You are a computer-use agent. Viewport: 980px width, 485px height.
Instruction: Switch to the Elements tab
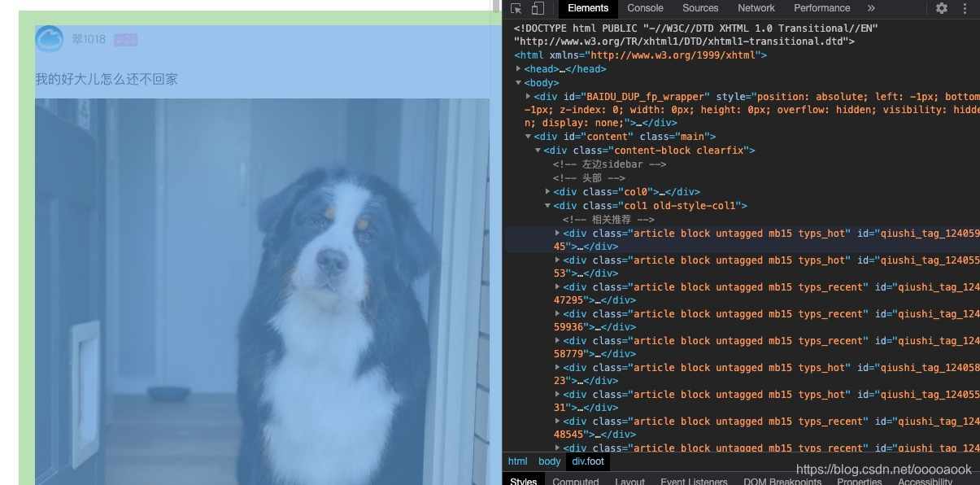(x=588, y=8)
